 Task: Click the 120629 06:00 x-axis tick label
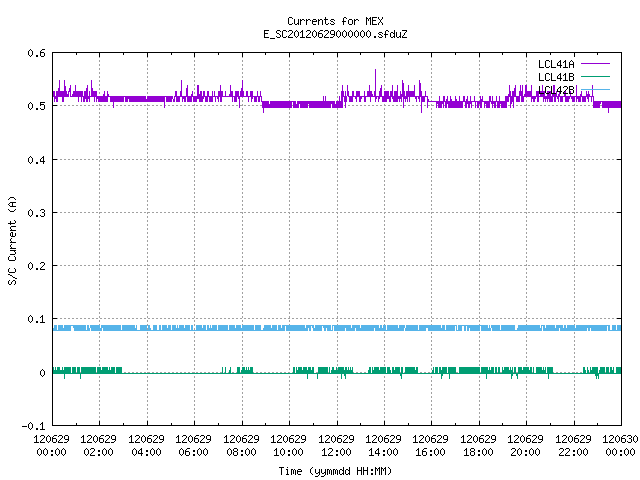coord(193,445)
